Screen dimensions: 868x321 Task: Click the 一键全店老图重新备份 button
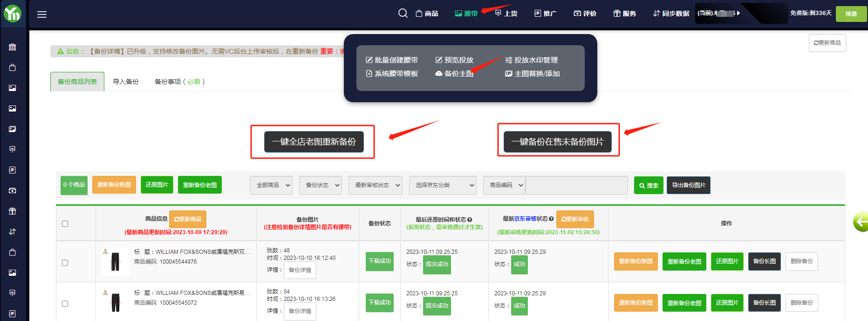click(314, 142)
